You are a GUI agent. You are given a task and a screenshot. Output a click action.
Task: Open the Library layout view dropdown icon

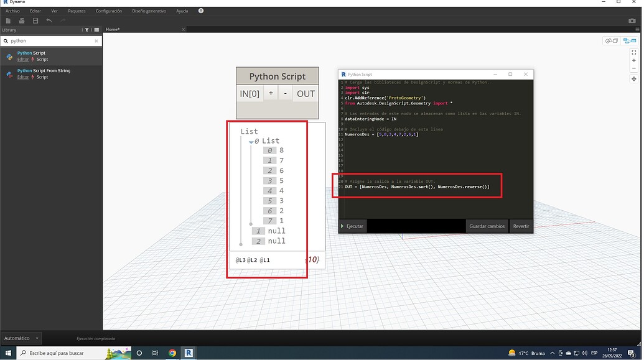coord(97,29)
